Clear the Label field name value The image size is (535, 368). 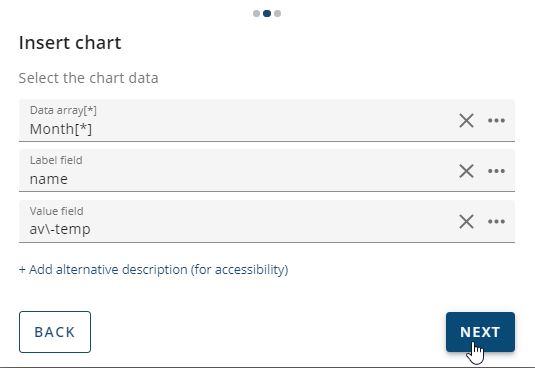pos(466,171)
